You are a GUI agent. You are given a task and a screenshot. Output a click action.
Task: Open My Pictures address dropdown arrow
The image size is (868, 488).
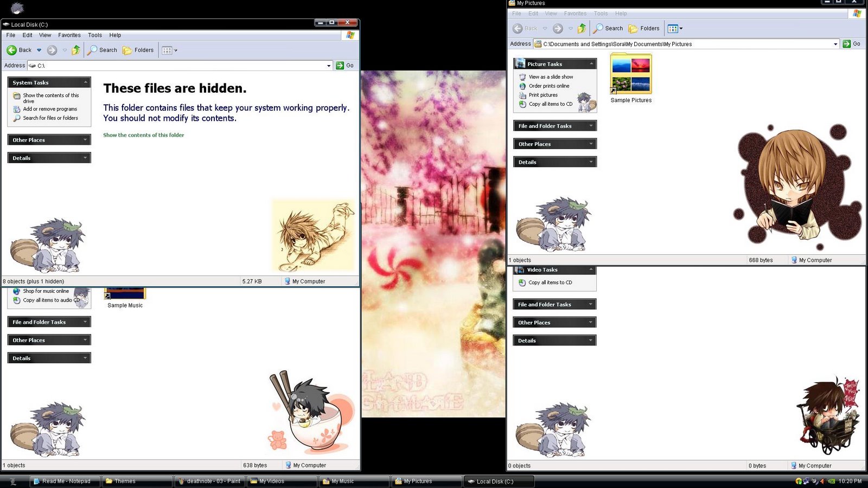pyautogui.click(x=835, y=44)
